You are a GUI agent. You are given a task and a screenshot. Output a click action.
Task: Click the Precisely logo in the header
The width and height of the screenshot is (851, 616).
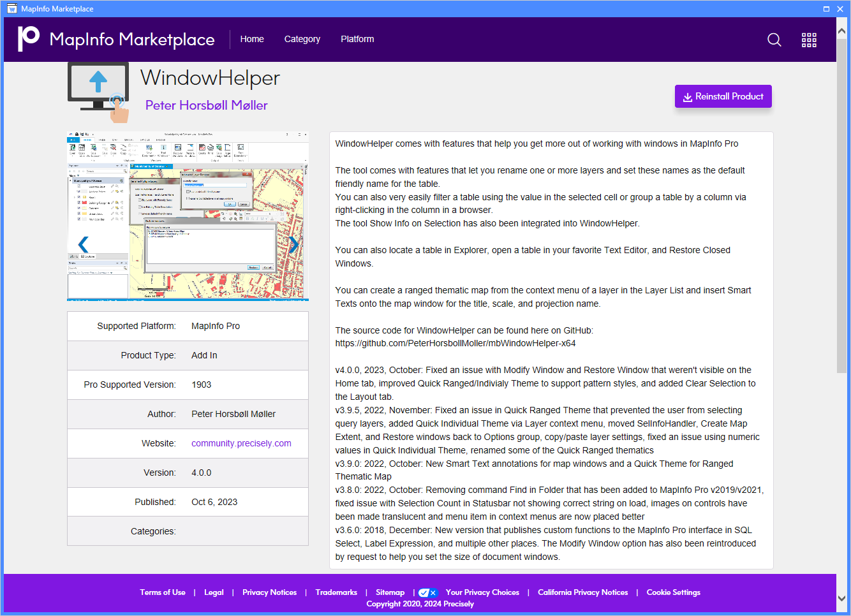click(x=28, y=39)
